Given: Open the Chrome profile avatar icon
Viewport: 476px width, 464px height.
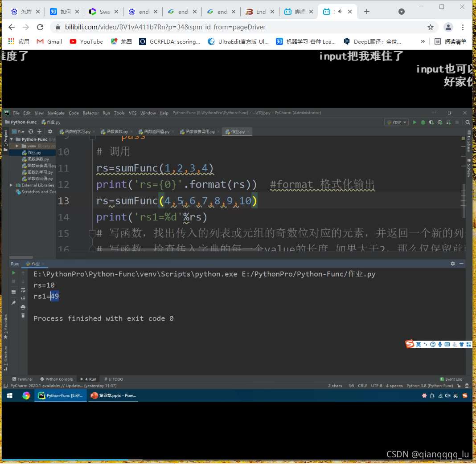Looking at the screenshot, I should (x=448, y=27).
